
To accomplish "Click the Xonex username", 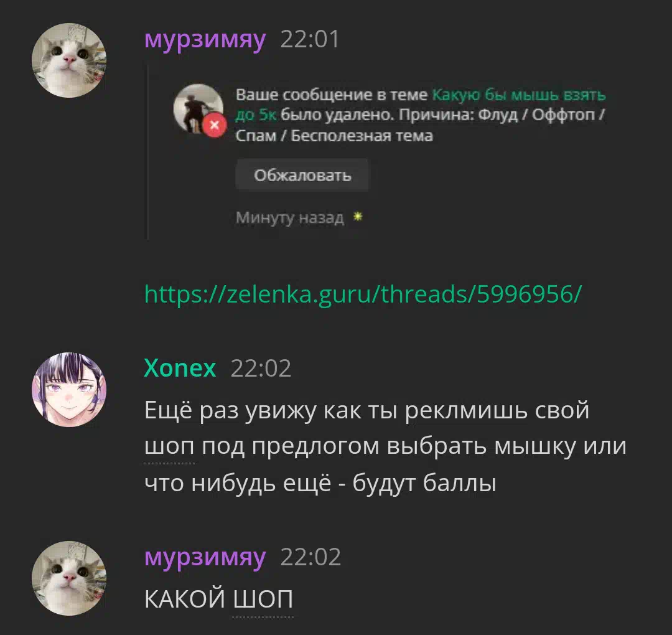I will click(180, 368).
